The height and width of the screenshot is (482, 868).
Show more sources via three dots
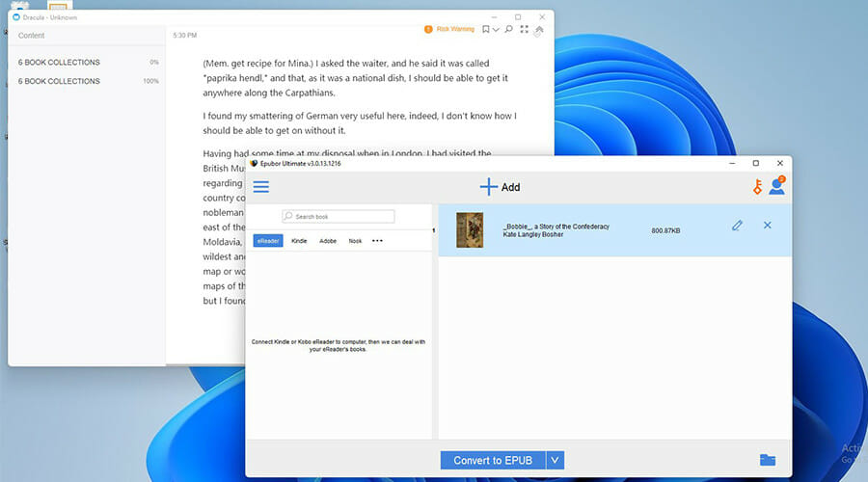click(377, 241)
